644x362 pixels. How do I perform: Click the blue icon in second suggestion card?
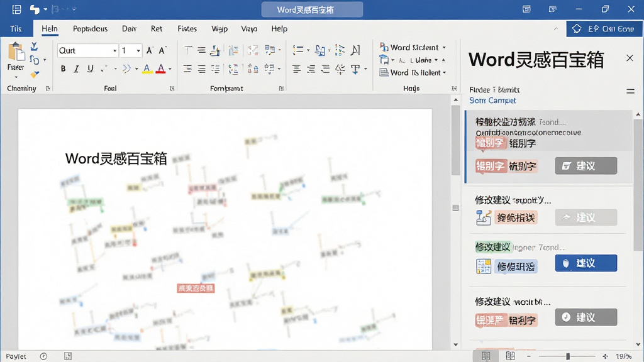484,217
